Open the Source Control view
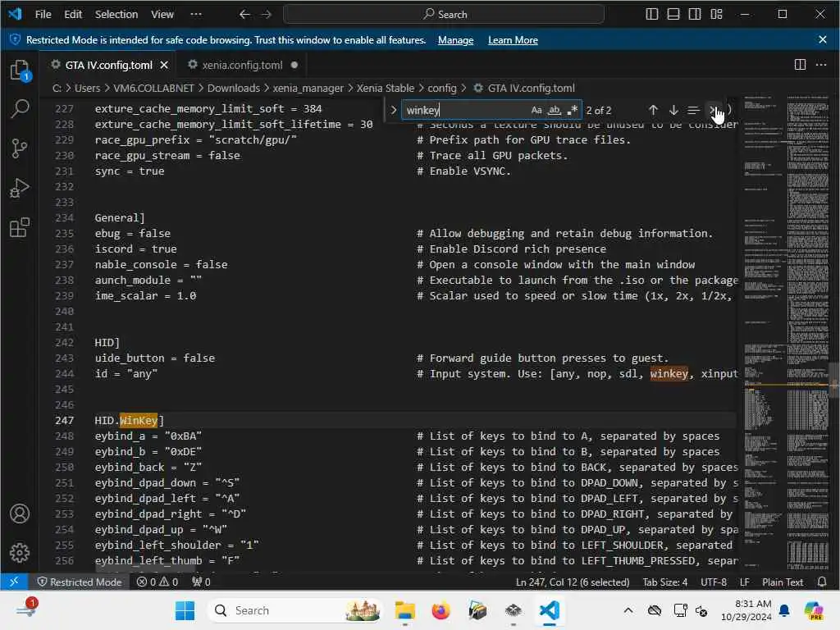 [20, 148]
